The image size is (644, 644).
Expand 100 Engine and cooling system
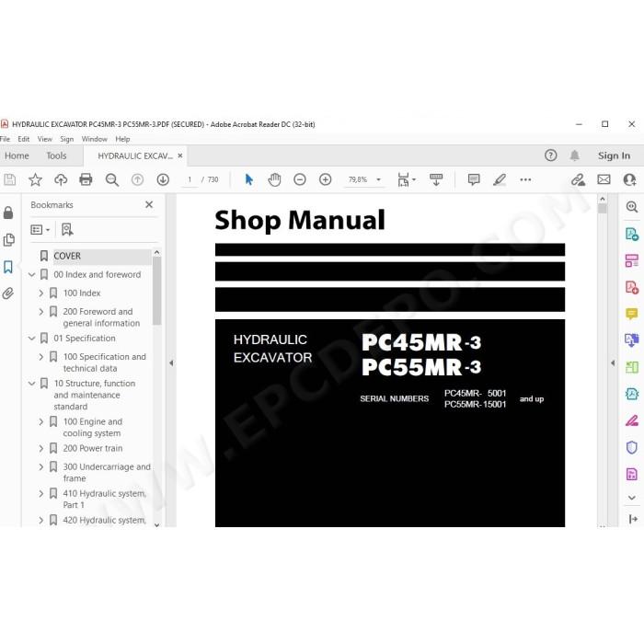41,421
